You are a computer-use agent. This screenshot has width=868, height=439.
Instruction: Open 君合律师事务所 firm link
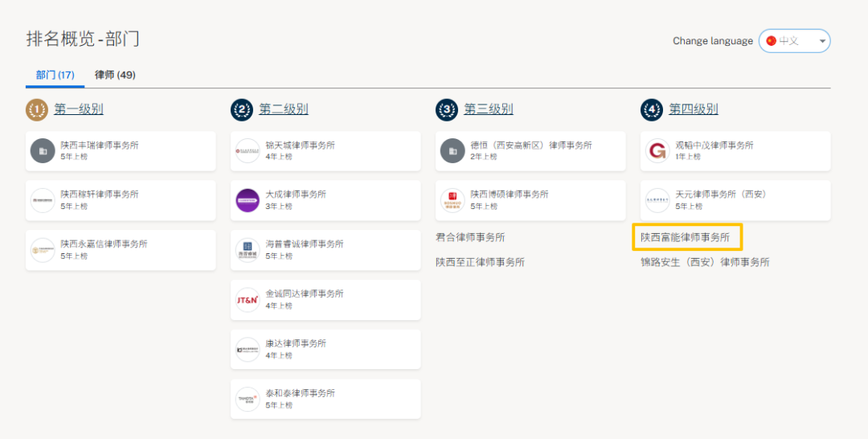point(470,237)
